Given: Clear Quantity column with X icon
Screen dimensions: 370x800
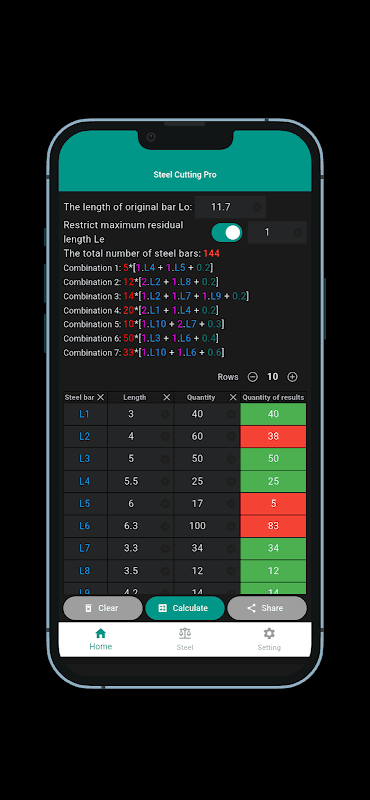Looking at the screenshot, I should point(233,397).
